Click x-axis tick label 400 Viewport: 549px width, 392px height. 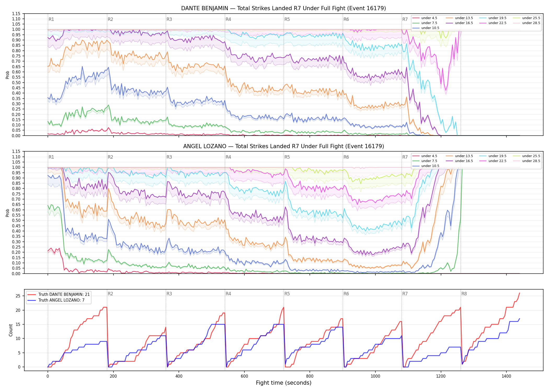[179, 376]
